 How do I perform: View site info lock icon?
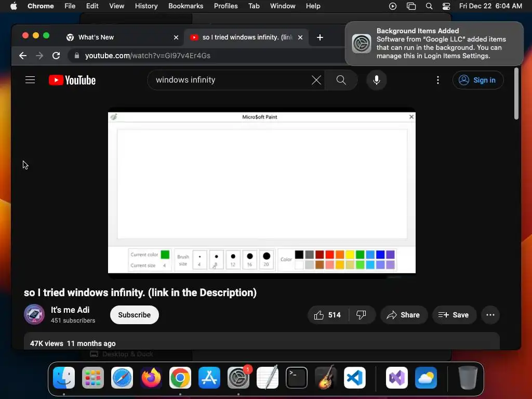pos(77,56)
